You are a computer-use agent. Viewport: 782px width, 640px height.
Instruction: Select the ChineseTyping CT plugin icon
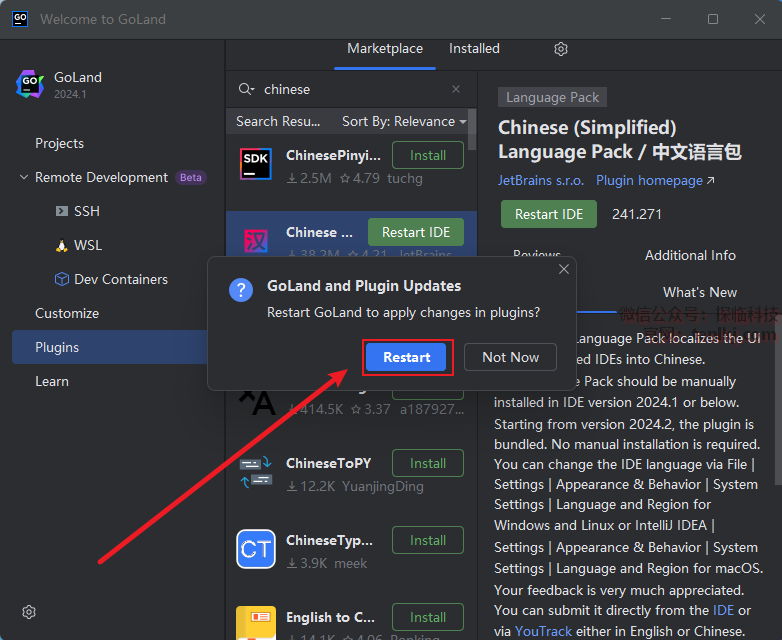tap(256, 549)
